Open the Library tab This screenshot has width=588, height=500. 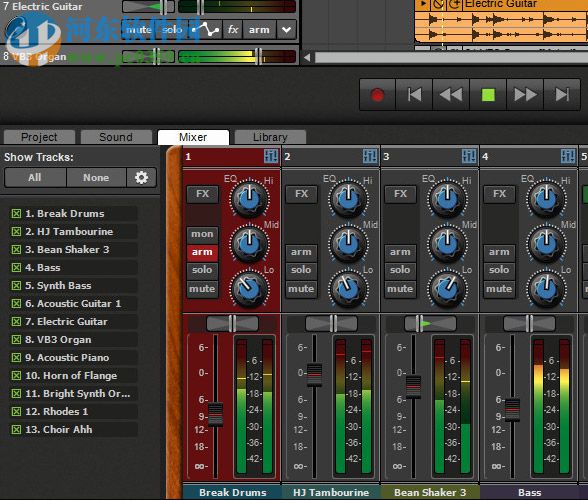click(270, 137)
